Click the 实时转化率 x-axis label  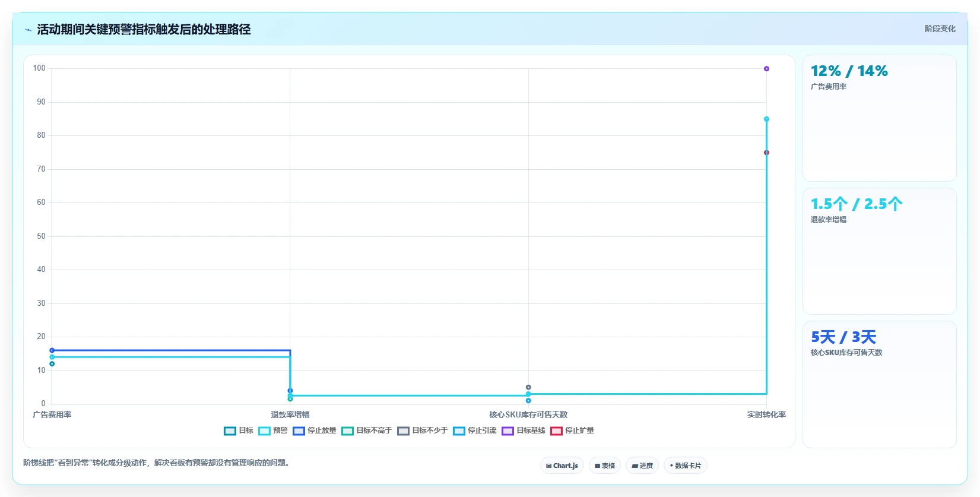coord(766,414)
